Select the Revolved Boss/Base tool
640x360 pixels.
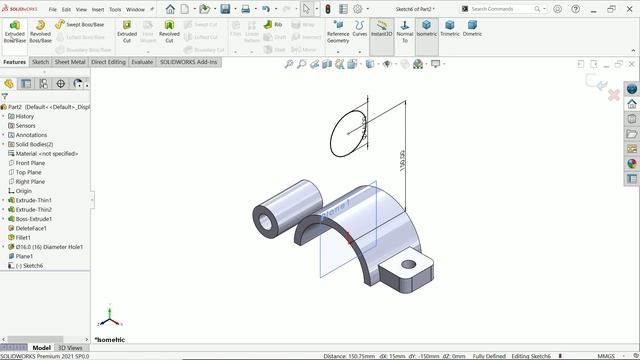(x=40, y=32)
